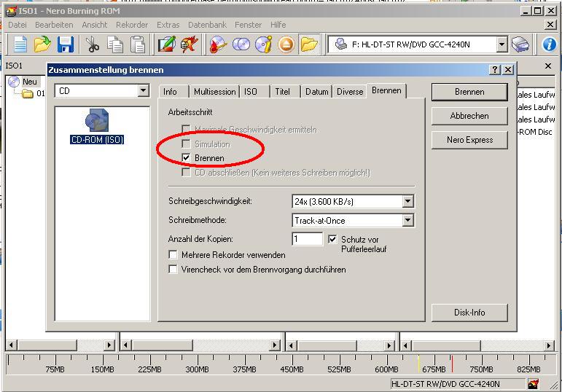Click the Disk-Info button
The image size is (562, 392).
(469, 313)
